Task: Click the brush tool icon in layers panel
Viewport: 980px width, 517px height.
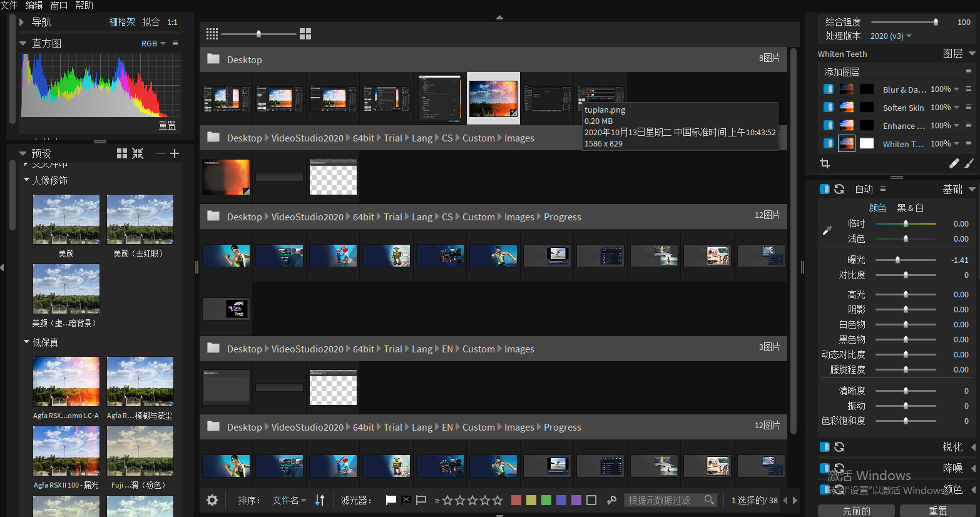Action: (969, 163)
